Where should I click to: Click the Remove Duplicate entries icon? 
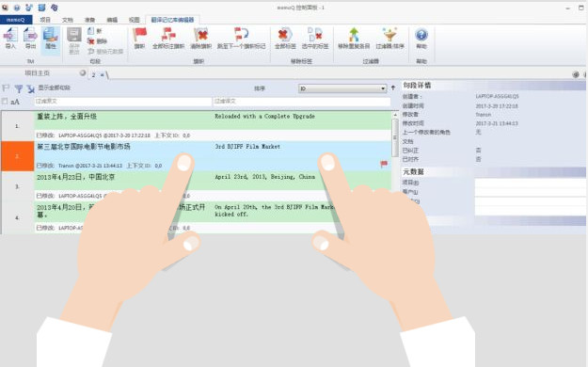click(354, 39)
